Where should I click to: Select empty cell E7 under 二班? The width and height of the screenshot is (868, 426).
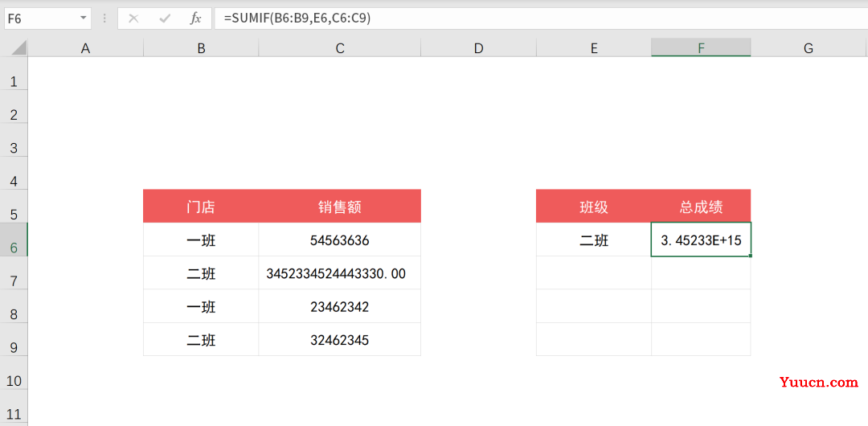click(x=594, y=273)
